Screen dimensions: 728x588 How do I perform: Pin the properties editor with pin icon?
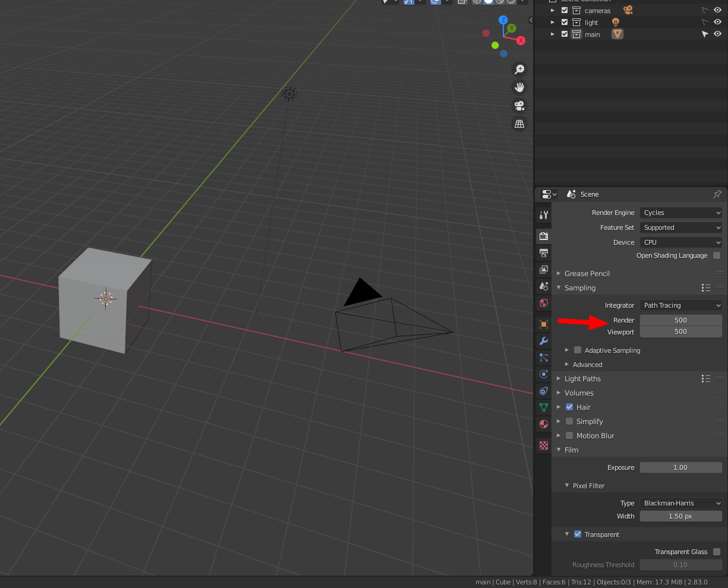(x=717, y=194)
